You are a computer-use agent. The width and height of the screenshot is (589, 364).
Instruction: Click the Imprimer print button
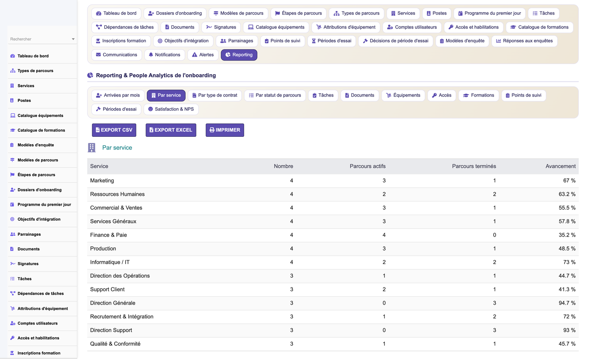(225, 130)
